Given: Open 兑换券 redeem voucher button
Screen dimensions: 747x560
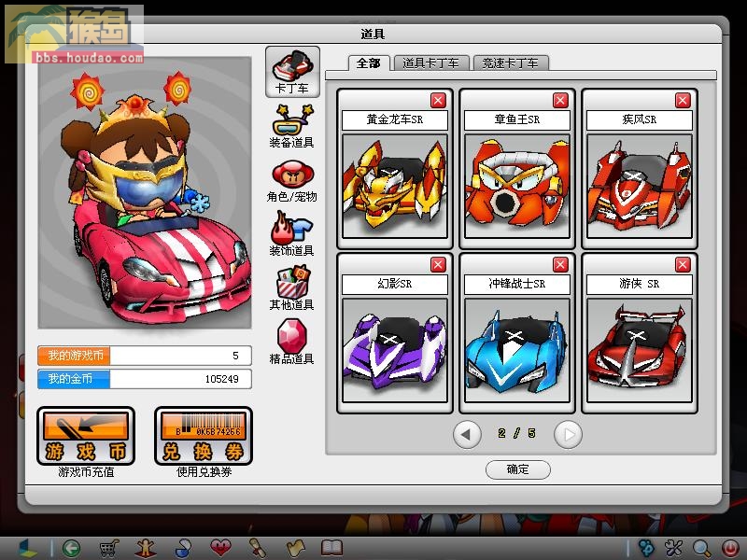Looking at the screenshot, I should point(204,436).
